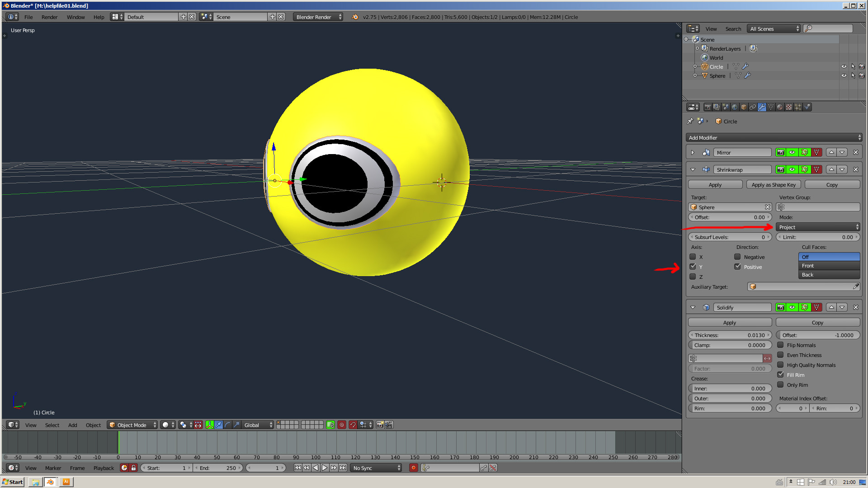The width and height of the screenshot is (868, 488).
Task: Open the Help menu
Action: (x=99, y=17)
